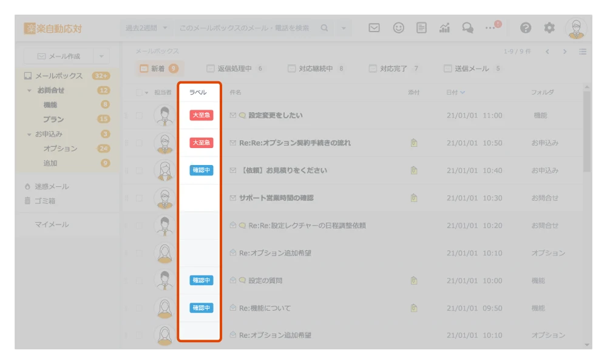Screen dimensions: 607x364
Task: Sort by 日付 column header arrow
Action: [463, 92]
